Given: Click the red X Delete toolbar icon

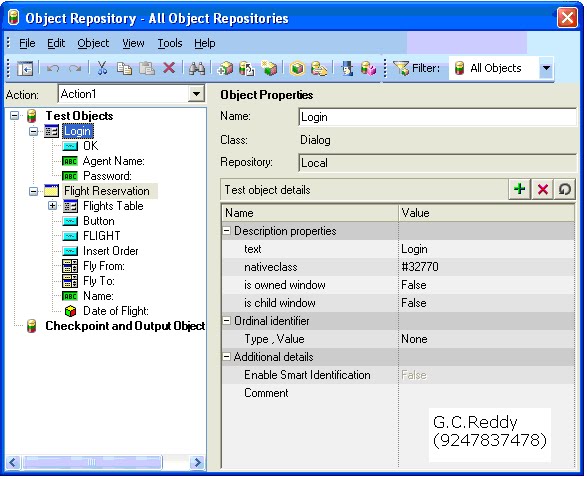Looking at the screenshot, I should click(169, 68).
